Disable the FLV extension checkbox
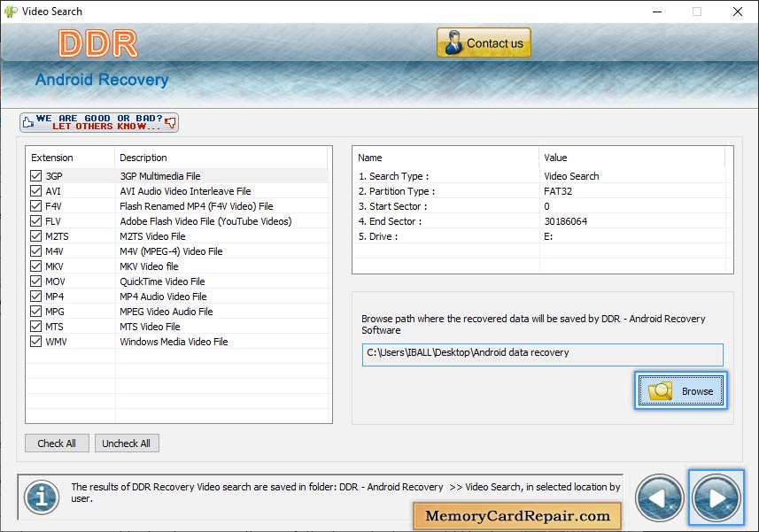This screenshot has height=532, width=759. tap(35, 220)
